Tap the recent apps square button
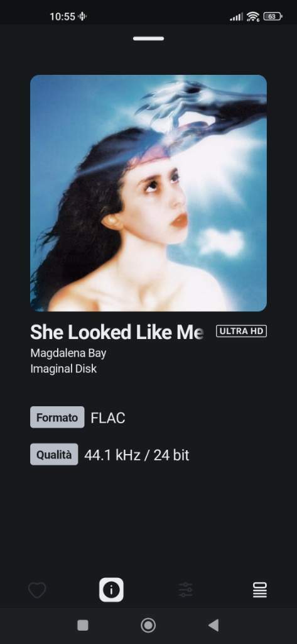 (83, 625)
